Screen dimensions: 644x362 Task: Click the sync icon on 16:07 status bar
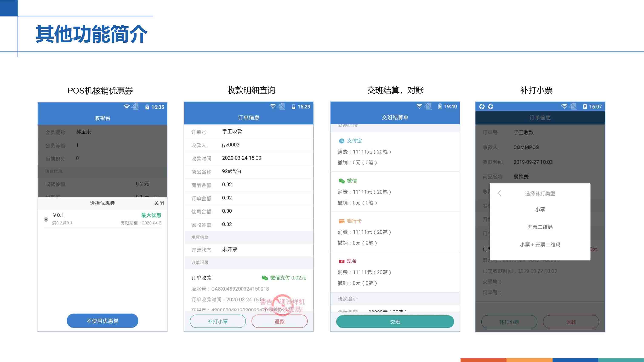(482, 107)
